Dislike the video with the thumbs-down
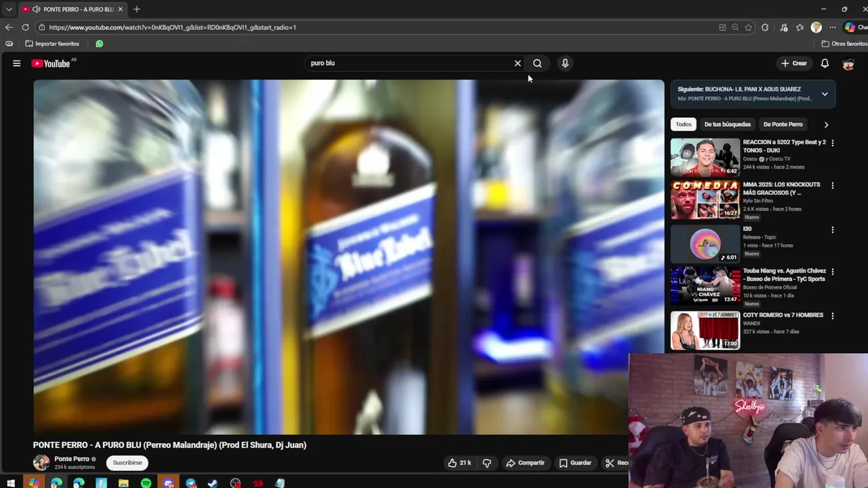The width and height of the screenshot is (868, 488). (487, 463)
